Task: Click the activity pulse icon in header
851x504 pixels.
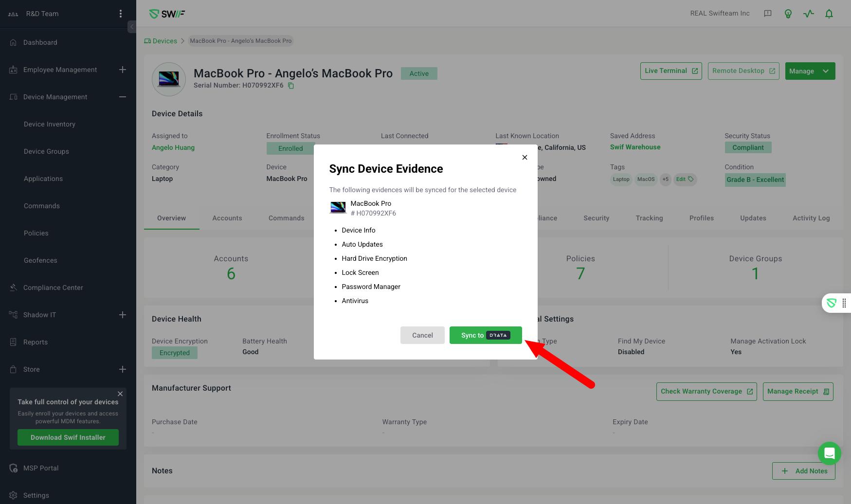Action: click(809, 14)
